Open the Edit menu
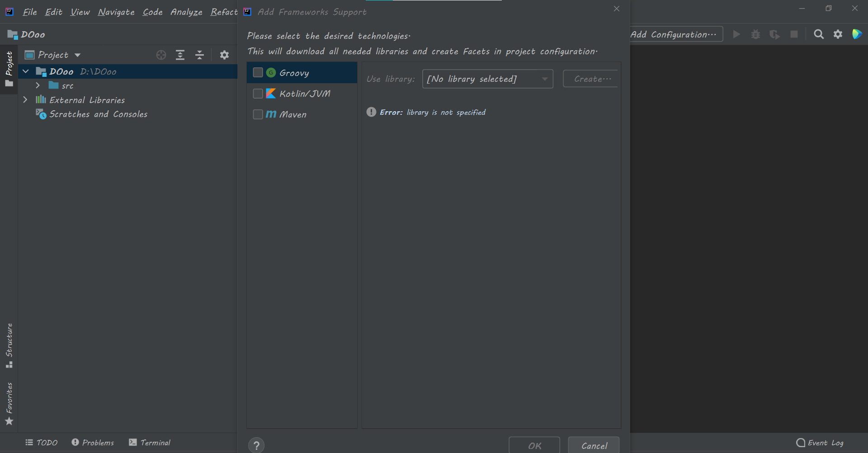The height and width of the screenshot is (453, 868). [x=53, y=12]
